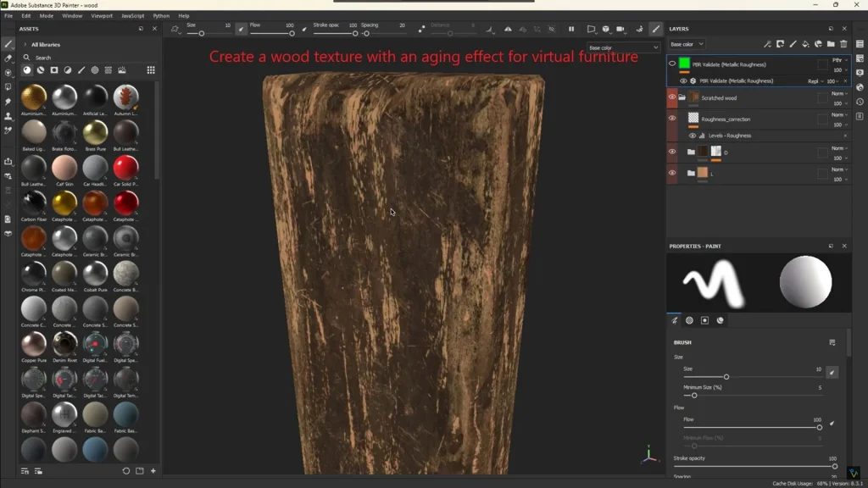The width and height of the screenshot is (868, 488).
Task: Filter assets by Alphas category
Action: 95,70
